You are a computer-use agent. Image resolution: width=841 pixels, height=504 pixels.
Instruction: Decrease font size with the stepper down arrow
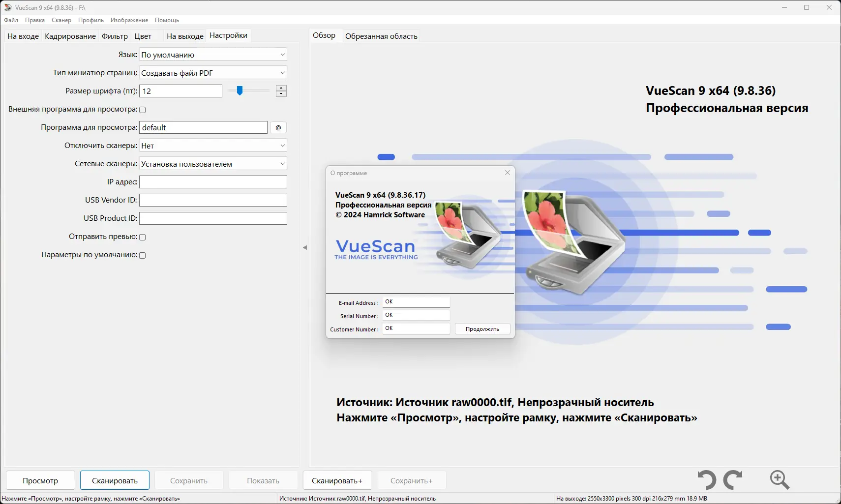click(281, 94)
